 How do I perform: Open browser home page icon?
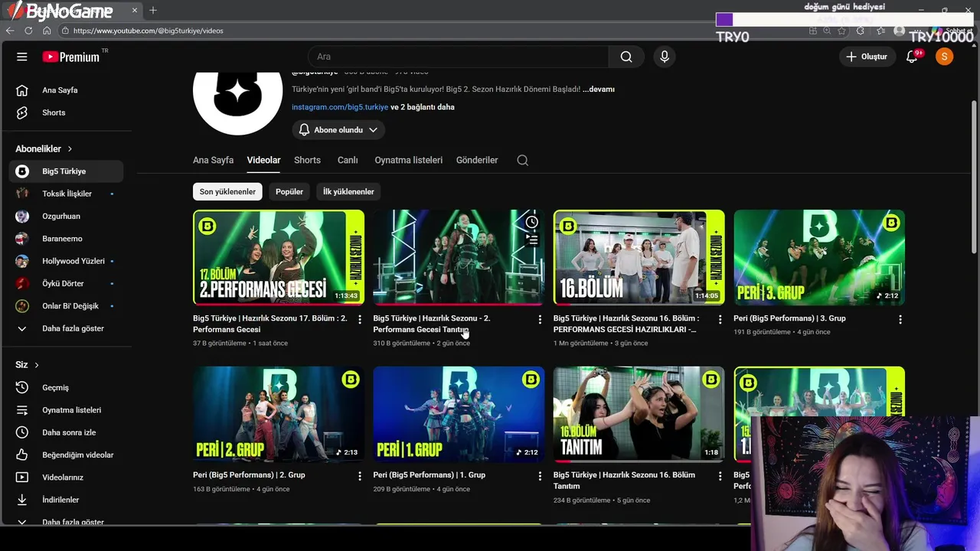(47, 31)
